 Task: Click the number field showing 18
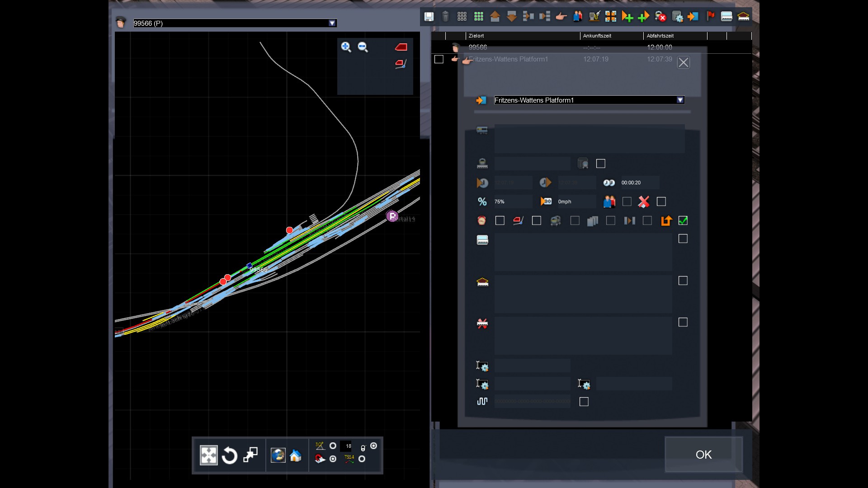[x=346, y=446]
